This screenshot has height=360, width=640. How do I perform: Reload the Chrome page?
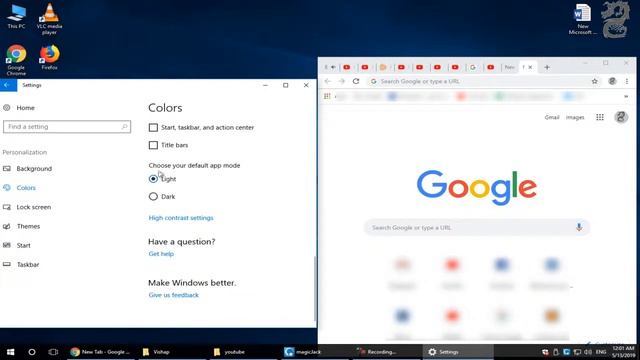tap(356, 81)
